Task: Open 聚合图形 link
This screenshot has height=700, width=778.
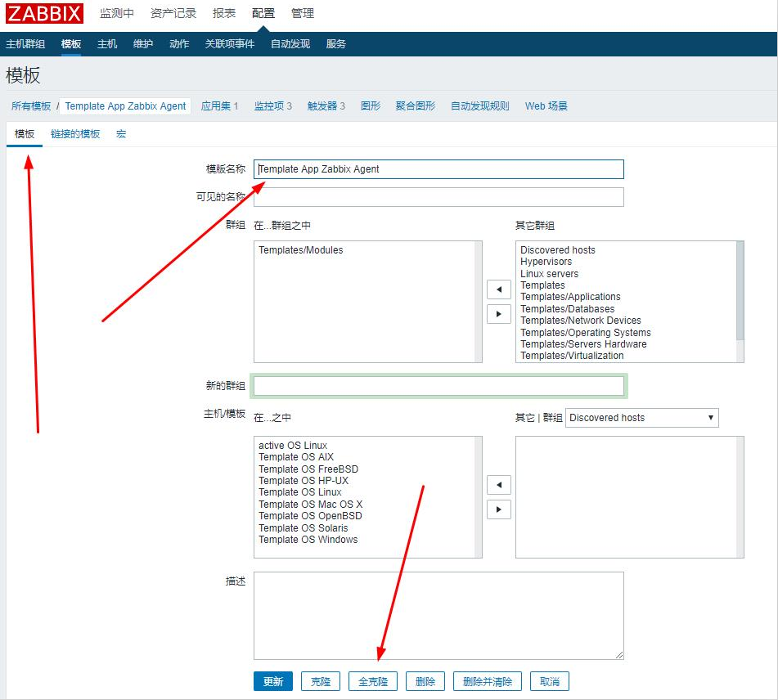Action: (416, 106)
